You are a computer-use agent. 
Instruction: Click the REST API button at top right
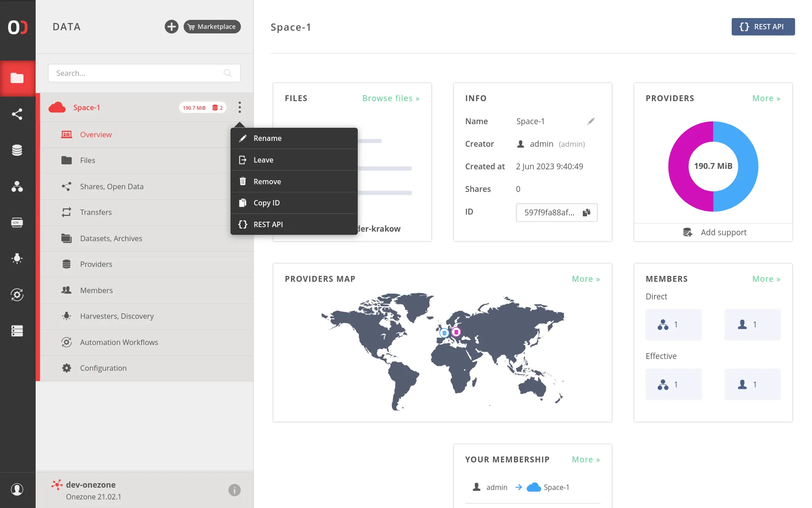tap(763, 27)
